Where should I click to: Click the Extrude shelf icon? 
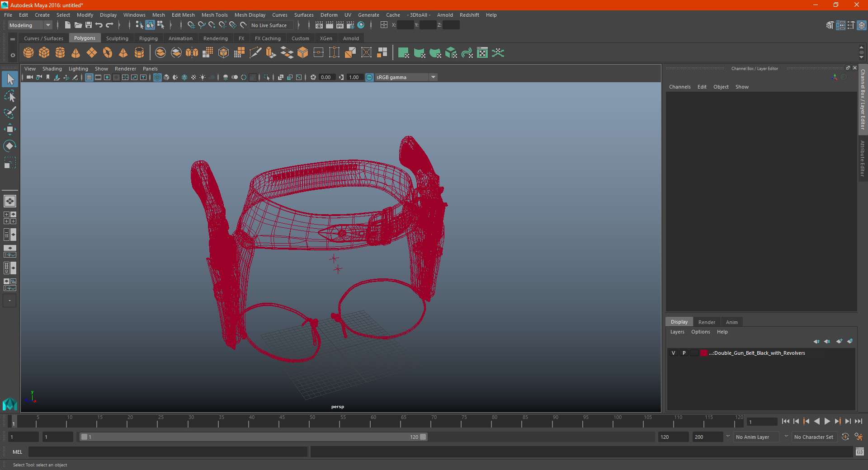pyautogui.click(x=271, y=53)
